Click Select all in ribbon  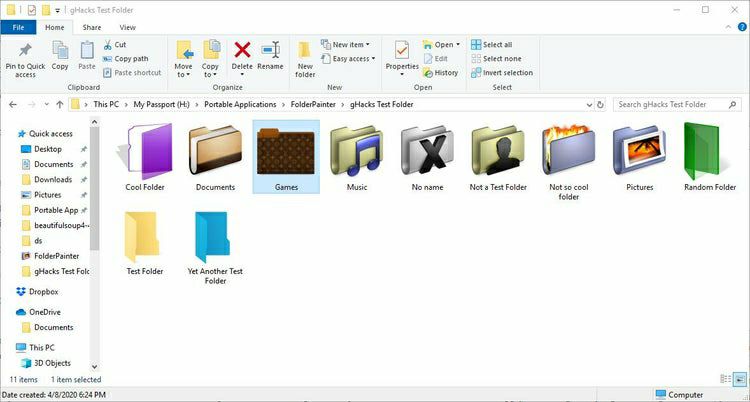click(x=492, y=45)
